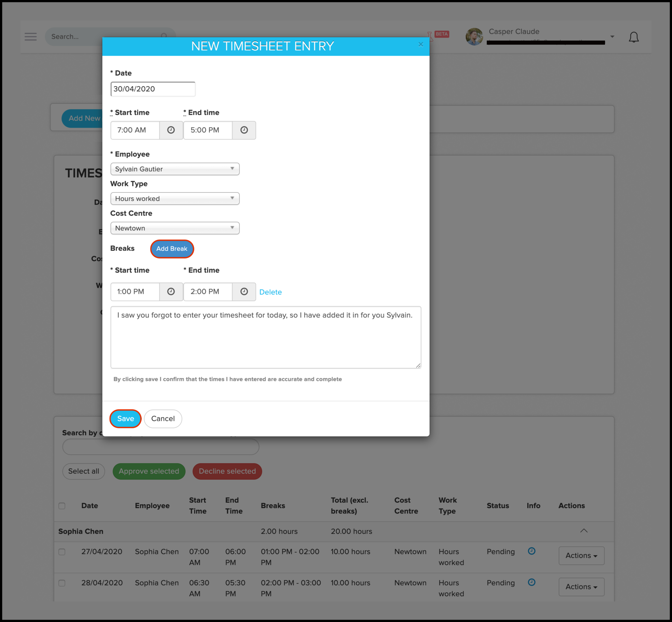Image resolution: width=672 pixels, height=622 pixels.
Task: Open the Employee dropdown showing Sylvain Gautier
Action: click(175, 169)
